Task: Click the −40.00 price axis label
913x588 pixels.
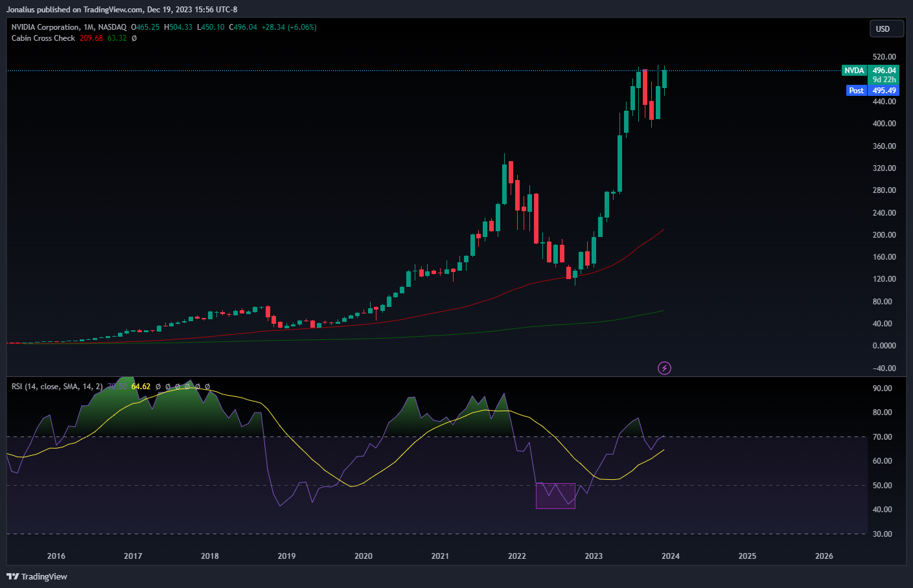Action: pyautogui.click(x=884, y=368)
